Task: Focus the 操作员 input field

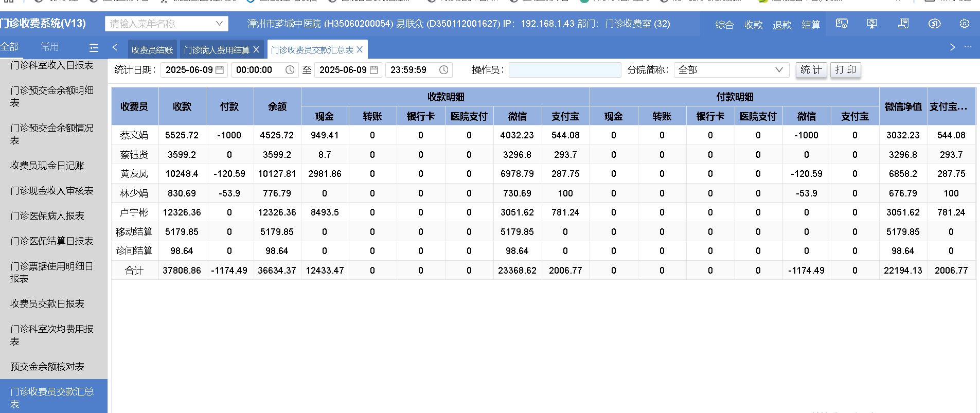Action: click(x=565, y=70)
